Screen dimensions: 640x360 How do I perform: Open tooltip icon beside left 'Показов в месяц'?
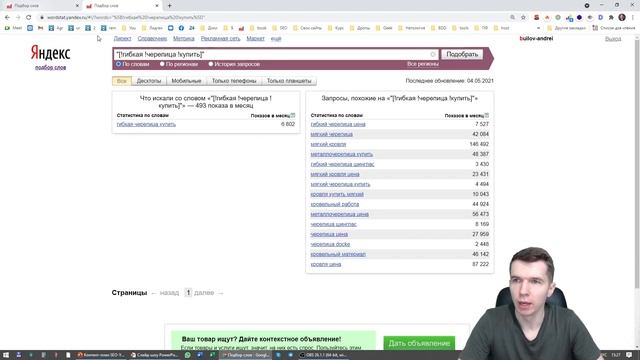coord(293,116)
